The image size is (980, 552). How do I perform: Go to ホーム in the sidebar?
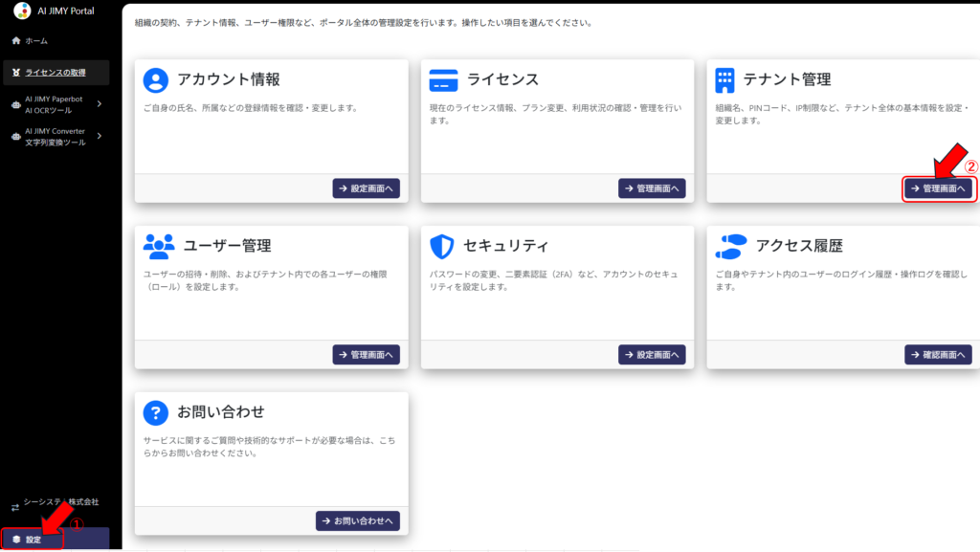pos(35,41)
